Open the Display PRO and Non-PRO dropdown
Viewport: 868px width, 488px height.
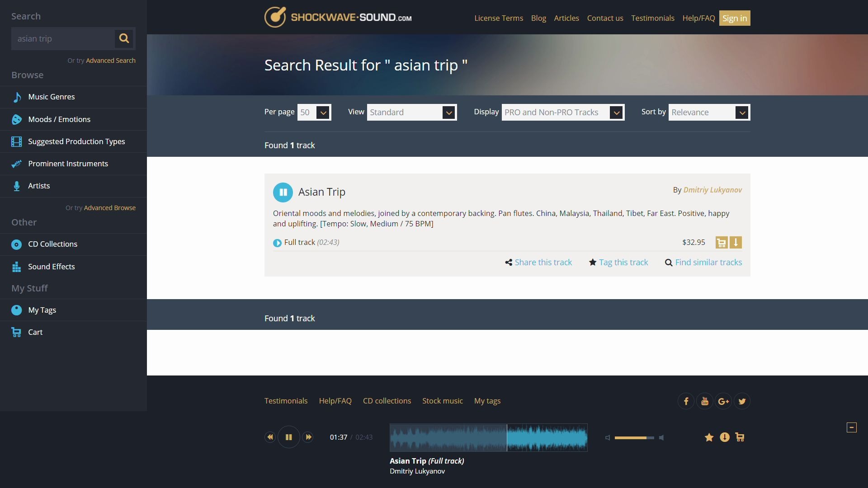(563, 113)
